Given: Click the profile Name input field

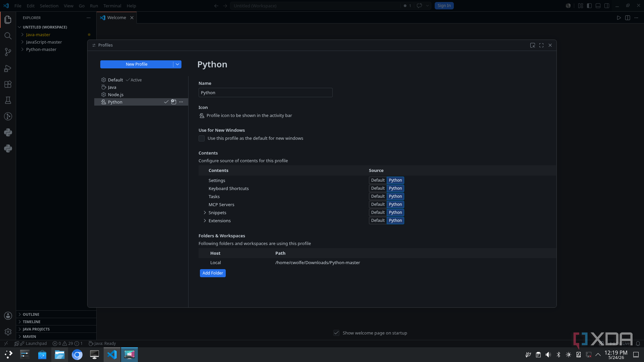Looking at the screenshot, I should click(x=265, y=93).
